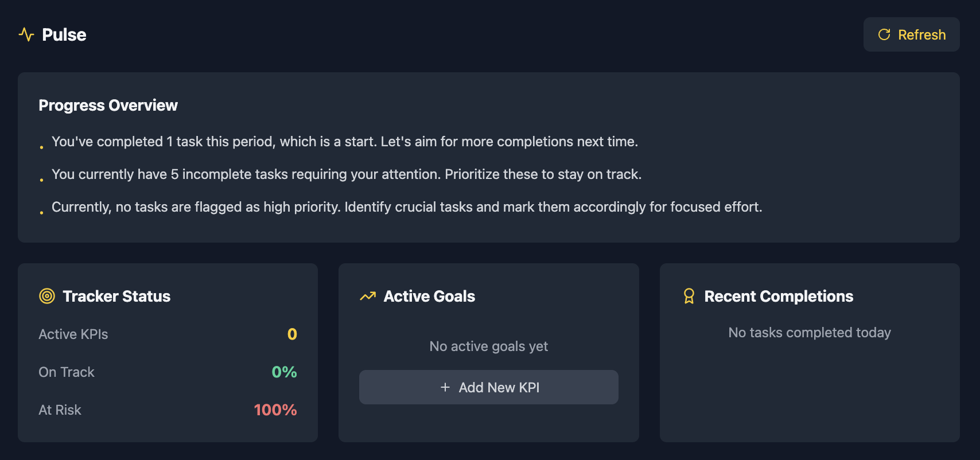Click the On Track 0% value
The width and height of the screenshot is (980, 460).
pyautogui.click(x=284, y=372)
